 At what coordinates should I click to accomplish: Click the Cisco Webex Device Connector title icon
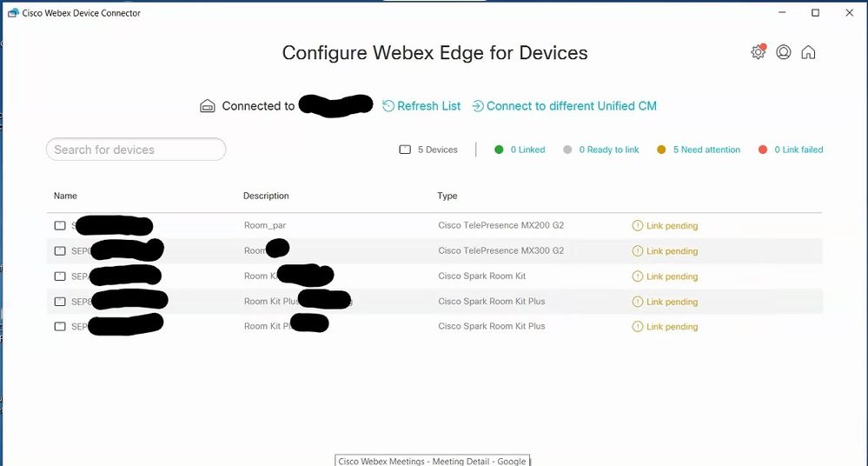13,13
